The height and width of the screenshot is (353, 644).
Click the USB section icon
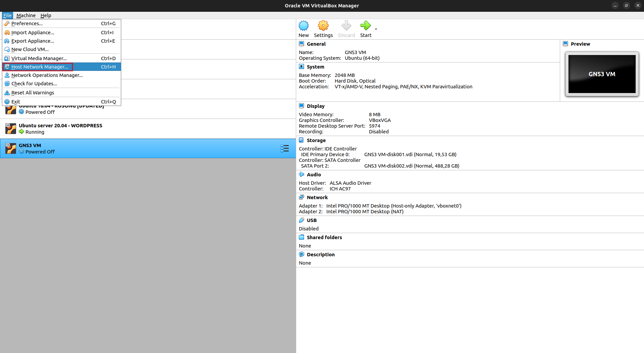click(301, 220)
